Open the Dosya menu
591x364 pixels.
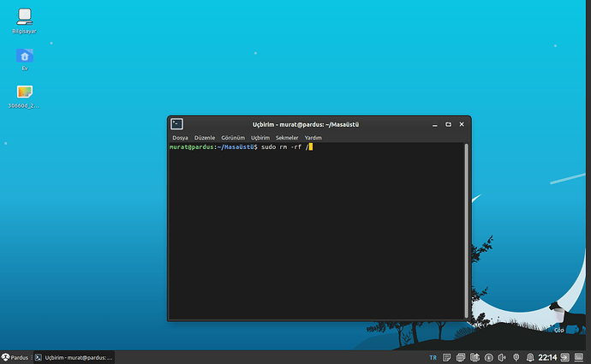[x=180, y=138]
